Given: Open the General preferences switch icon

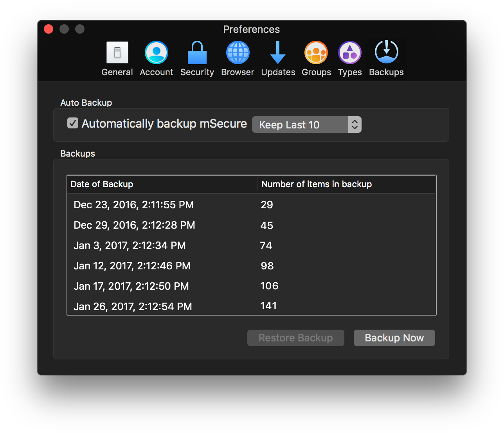Looking at the screenshot, I should (117, 52).
